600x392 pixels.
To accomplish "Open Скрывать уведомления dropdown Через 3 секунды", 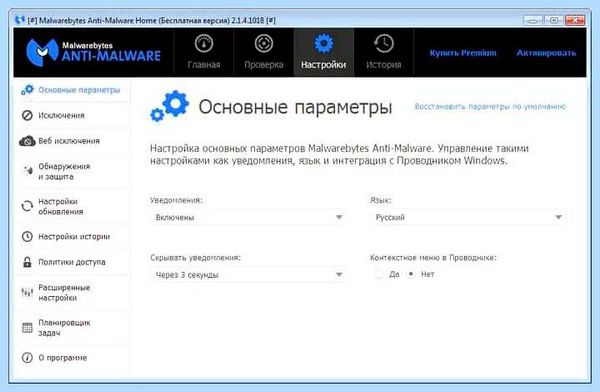I will 249,274.
